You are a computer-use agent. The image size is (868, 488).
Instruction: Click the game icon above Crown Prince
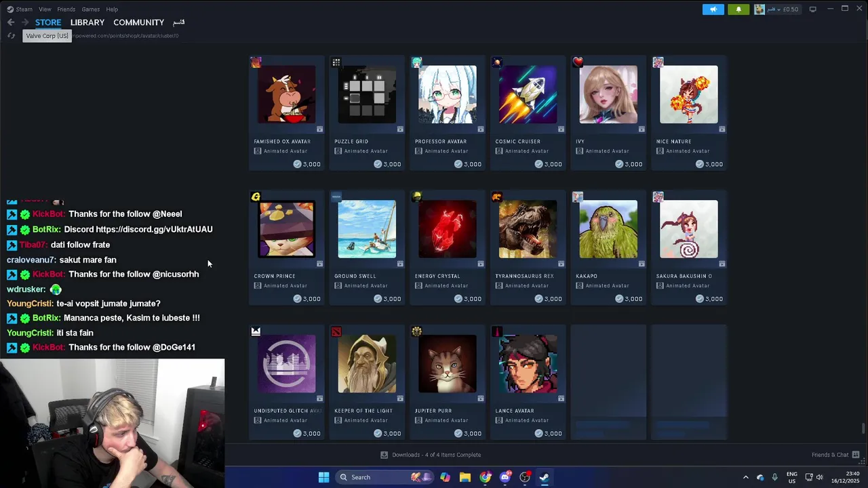point(256,197)
